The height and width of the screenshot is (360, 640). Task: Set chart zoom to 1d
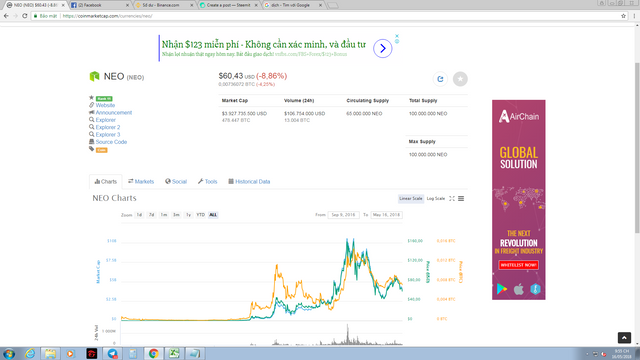tap(139, 215)
